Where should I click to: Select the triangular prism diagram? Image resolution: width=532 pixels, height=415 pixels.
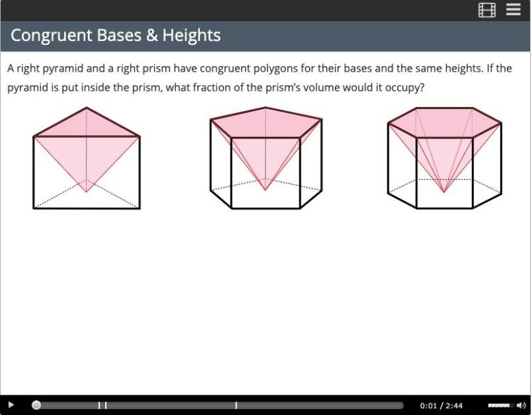(87, 158)
